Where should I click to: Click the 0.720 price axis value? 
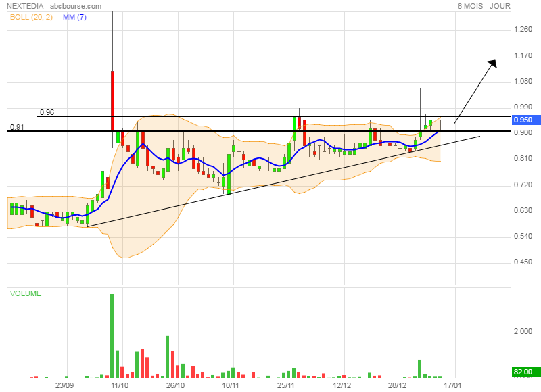pos(523,185)
